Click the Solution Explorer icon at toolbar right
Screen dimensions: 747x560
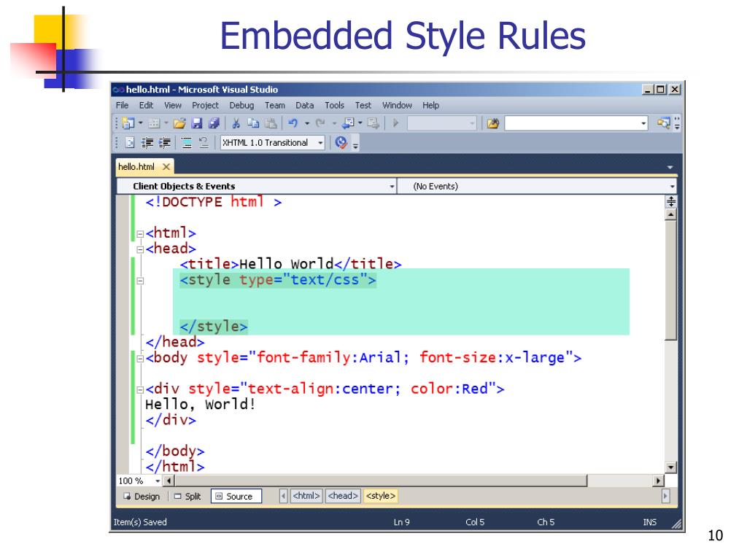click(663, 124)
